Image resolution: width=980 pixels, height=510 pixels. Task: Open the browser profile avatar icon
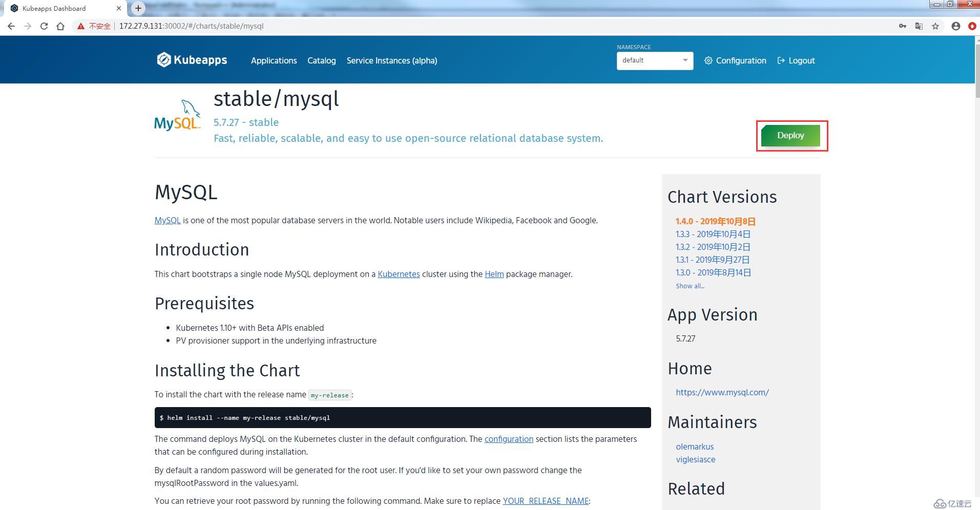(956, 26)
